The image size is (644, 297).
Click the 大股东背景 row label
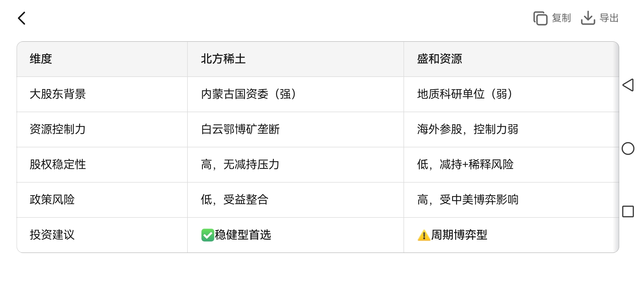58,94
